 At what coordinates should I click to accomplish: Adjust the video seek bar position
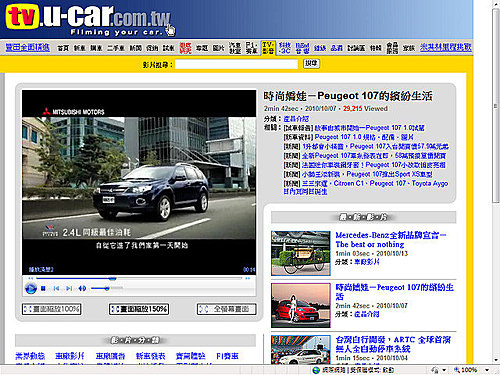[139, 278]
